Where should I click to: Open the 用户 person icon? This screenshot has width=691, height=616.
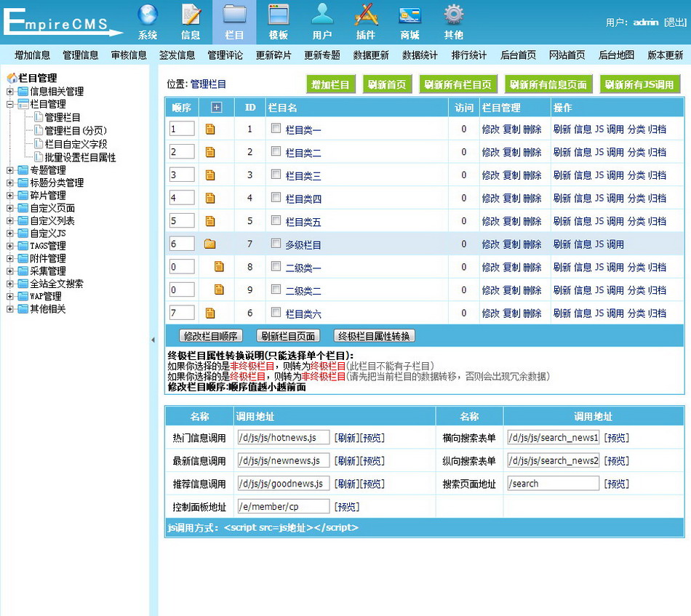tap(322, 15)
